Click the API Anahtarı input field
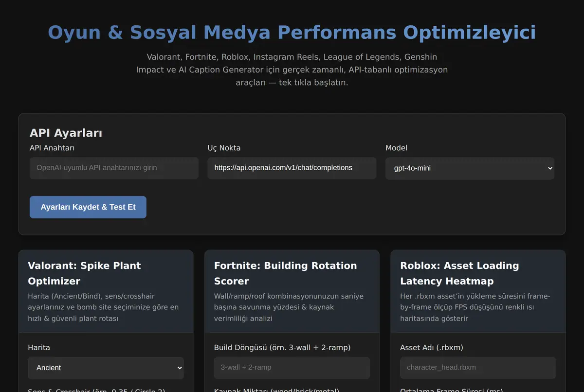This screenshot has width=584, height=392. [114, 168]
